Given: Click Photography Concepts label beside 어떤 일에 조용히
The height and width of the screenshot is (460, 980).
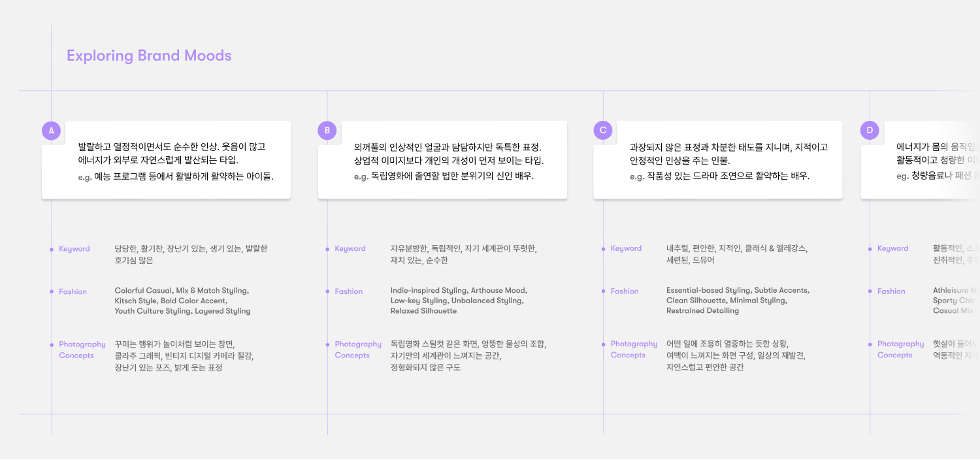Looking at the screenshot, I should click(634, 350).
